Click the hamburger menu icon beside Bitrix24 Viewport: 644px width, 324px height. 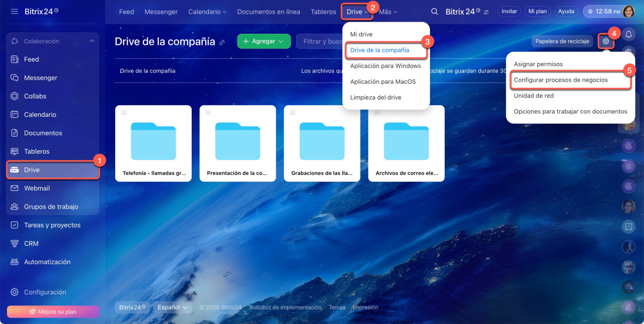[14, 11]
